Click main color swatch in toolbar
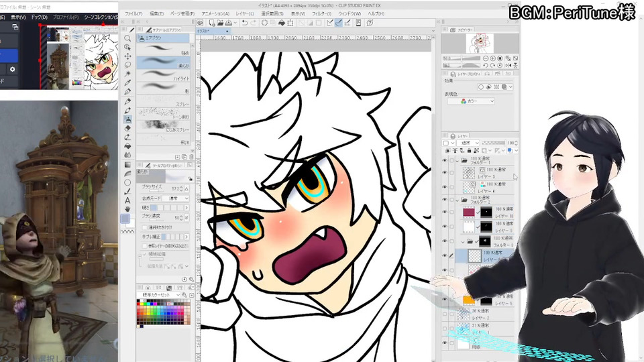Viewport: 644px width, 362px height. (x=125, y=219)
